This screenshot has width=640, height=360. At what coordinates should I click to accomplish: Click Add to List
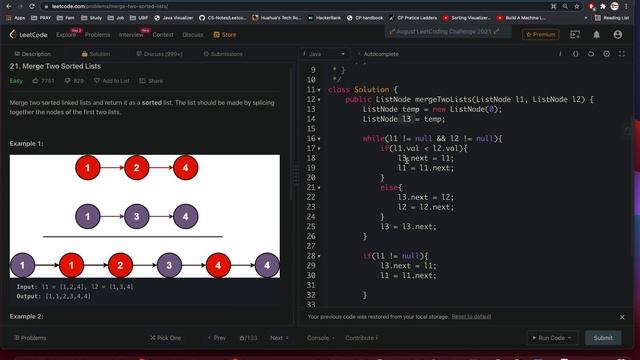(111, 81)
